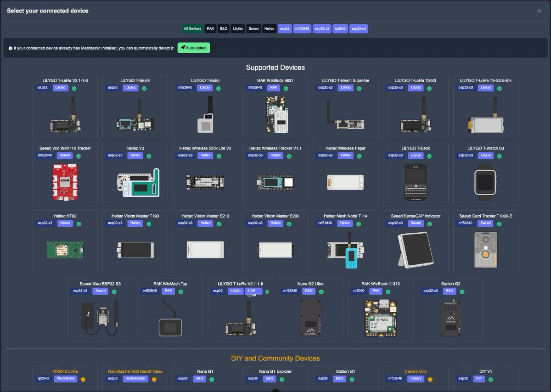Click the orange shield badge on RadioMaster 900 Bandit Nano
551x392 pixels.
pyautogui.click(x=154, y=379)
